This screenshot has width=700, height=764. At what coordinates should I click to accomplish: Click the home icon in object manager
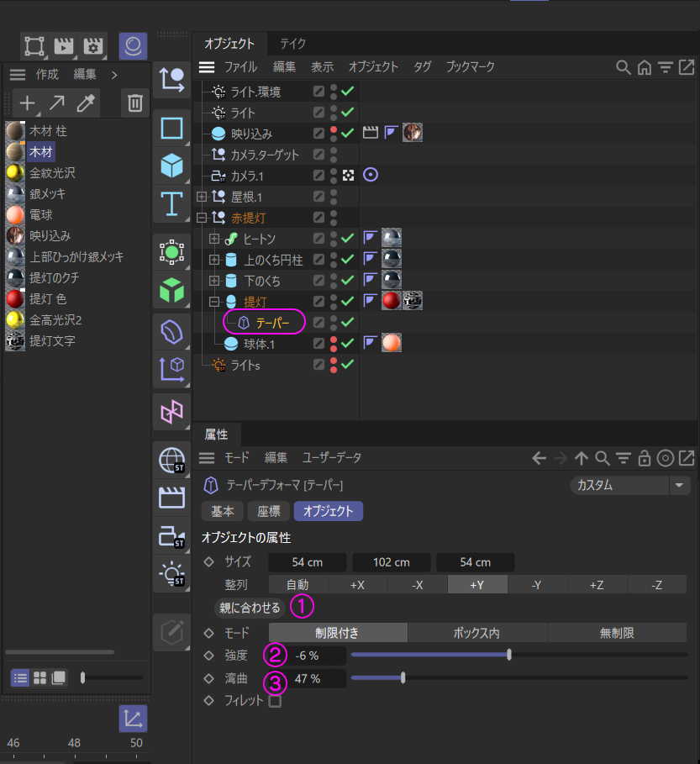645,67
